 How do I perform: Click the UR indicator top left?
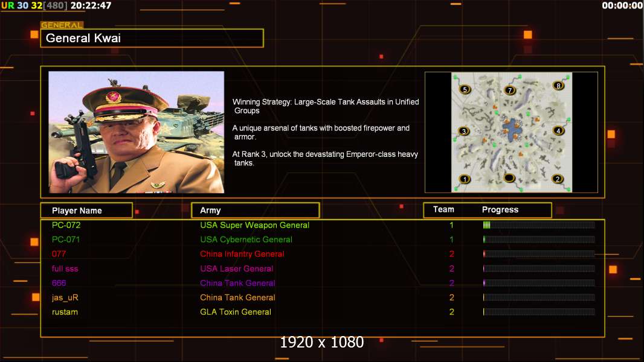coord(8,6)
